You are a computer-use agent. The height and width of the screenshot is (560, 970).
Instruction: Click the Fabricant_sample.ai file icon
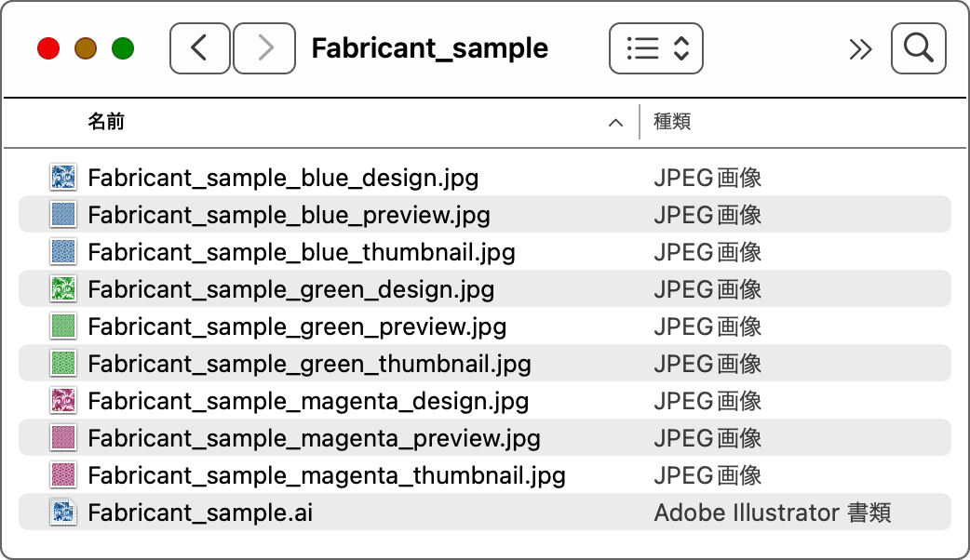coord(63,513)
